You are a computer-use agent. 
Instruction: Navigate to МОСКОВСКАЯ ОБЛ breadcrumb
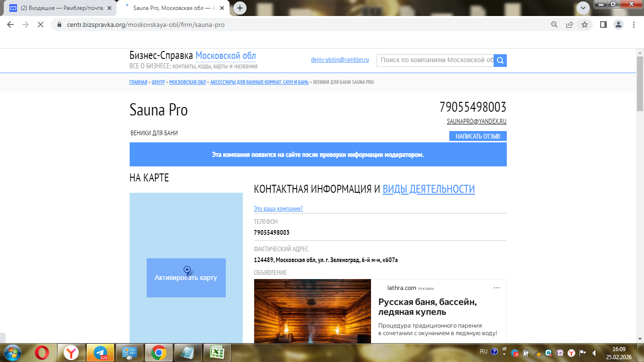point(188,82)
